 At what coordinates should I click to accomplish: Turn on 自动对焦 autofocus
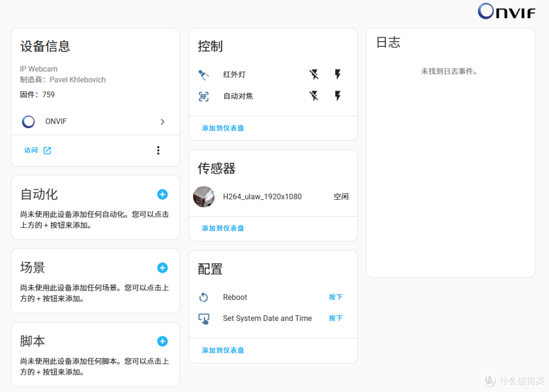[338, 96]
